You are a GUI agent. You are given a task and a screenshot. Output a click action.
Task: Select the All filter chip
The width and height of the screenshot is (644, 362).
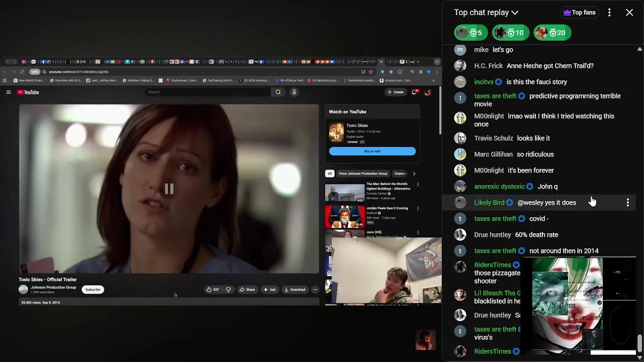pos(330,173)
